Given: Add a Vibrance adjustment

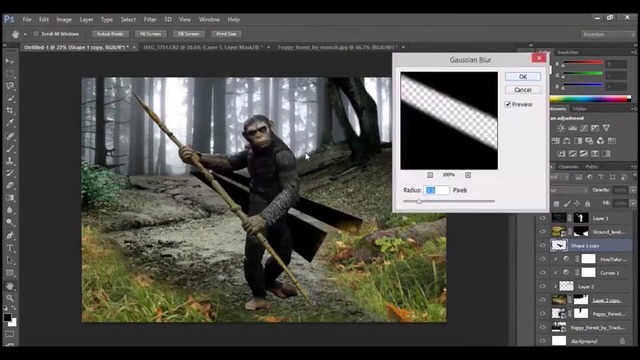Looking at the screenshot, I should pyautogui.click(x=607, y=128).
